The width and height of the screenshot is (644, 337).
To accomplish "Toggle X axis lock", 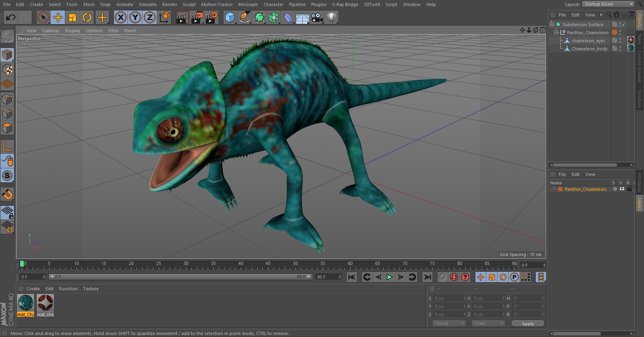I will tap(120, 17).
